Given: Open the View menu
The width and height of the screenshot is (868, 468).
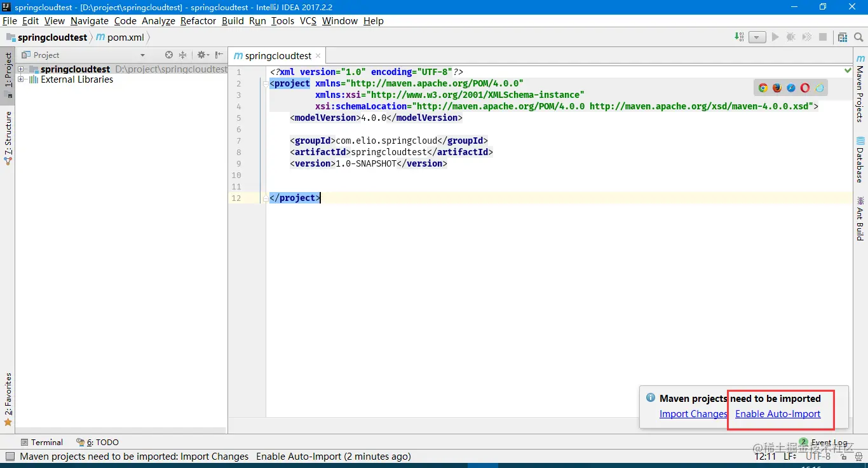Looking at the screenshot, I should 55,21.
